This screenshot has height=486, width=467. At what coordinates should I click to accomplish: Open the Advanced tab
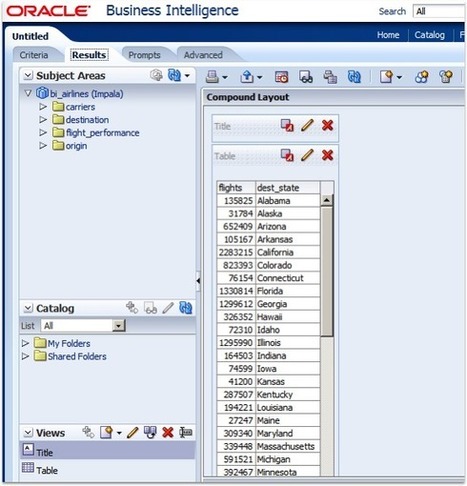(x=203, y=55)
